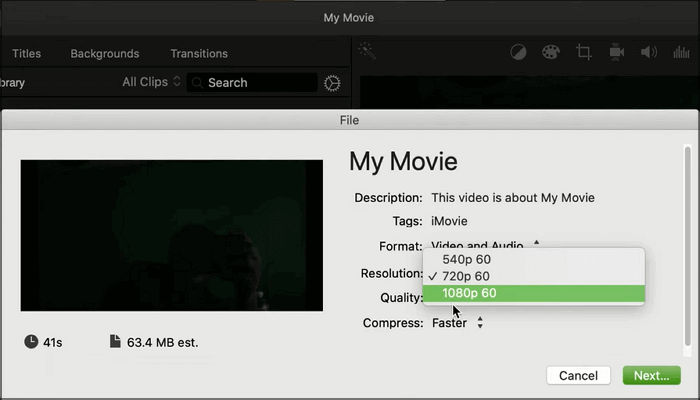This screenshot has height=400, width=700.
Task: Open the Format Video and Audio dropdown
Action: click(486, 243)
